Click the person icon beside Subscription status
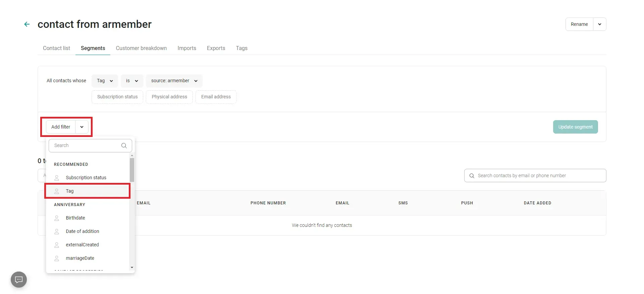 coord(57,178)
